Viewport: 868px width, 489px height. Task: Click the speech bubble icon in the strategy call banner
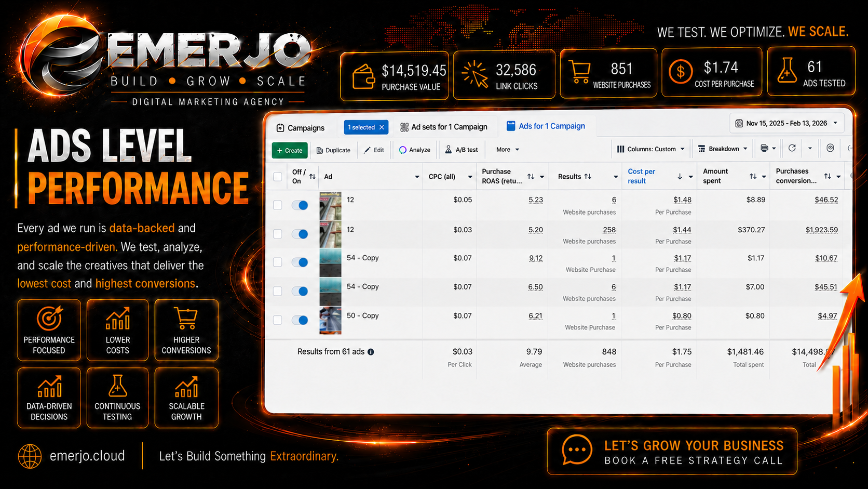577,450
